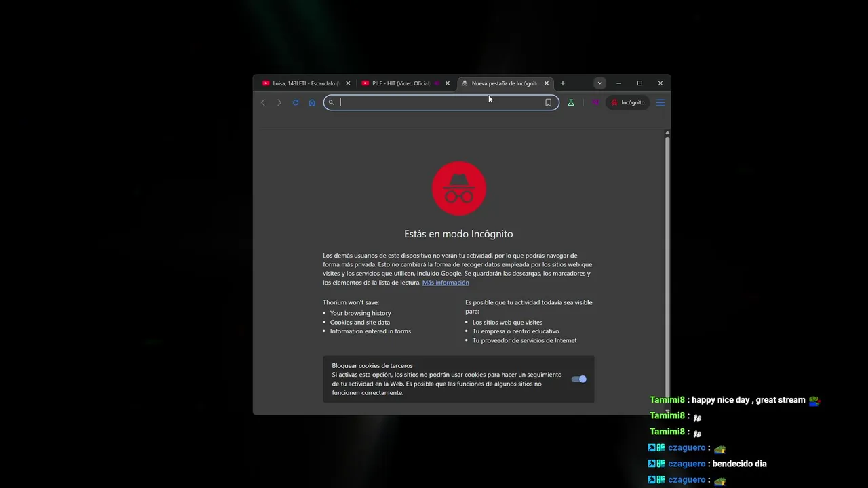Reload the page with the refresh icon

click(296, 102)
